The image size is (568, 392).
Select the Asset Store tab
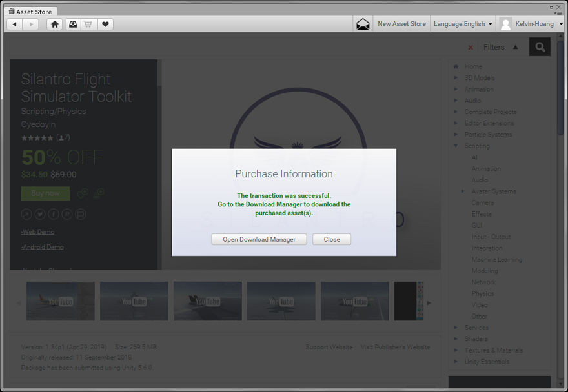(x=30, y=12)
